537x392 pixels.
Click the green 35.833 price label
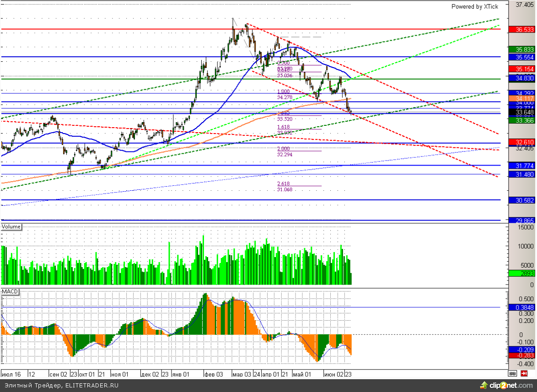point(522,49)
